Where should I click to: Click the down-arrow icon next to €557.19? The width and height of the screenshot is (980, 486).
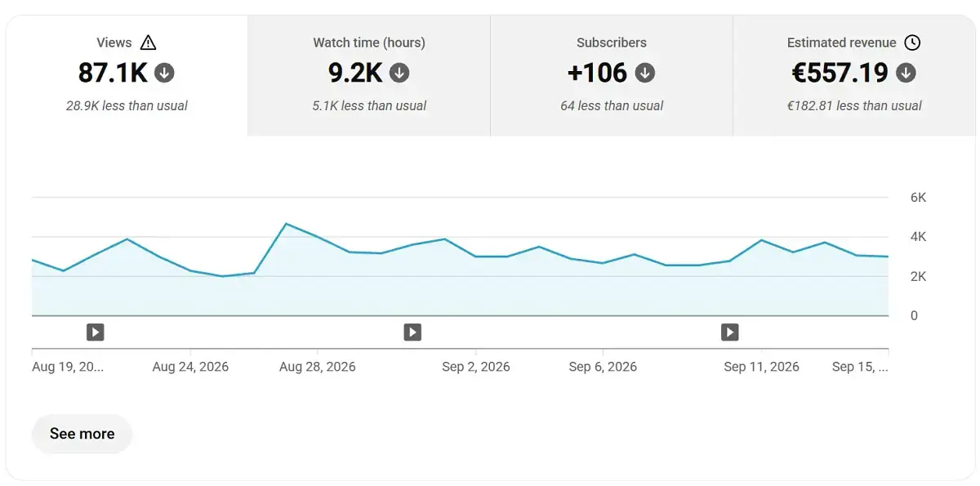(x=906, y=73)
